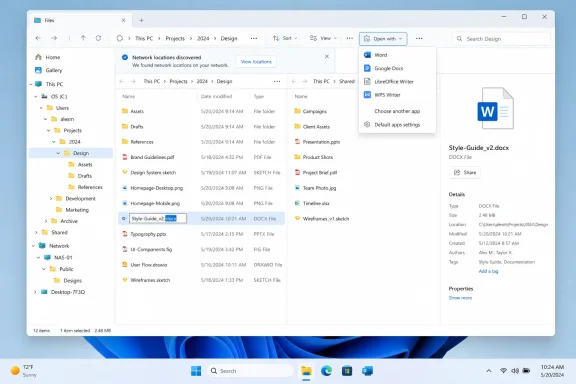Select the Timeline.xlsx icon in Shared pane
This screenshot has height=384, width=576.
[297, 203]
